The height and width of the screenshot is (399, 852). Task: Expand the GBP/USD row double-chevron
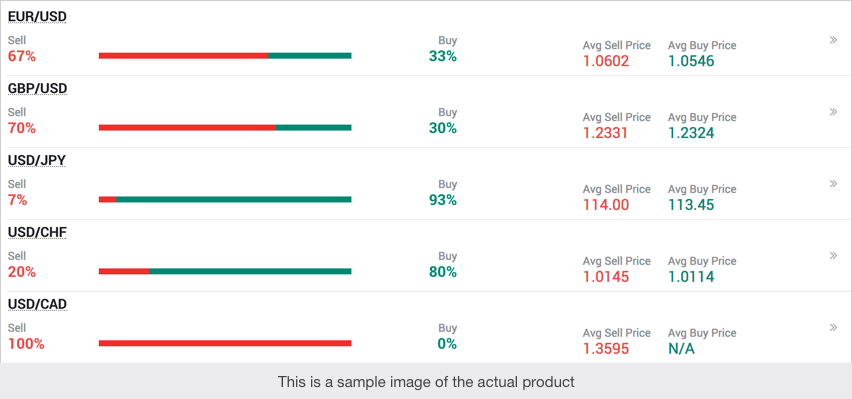click(833, 112)
